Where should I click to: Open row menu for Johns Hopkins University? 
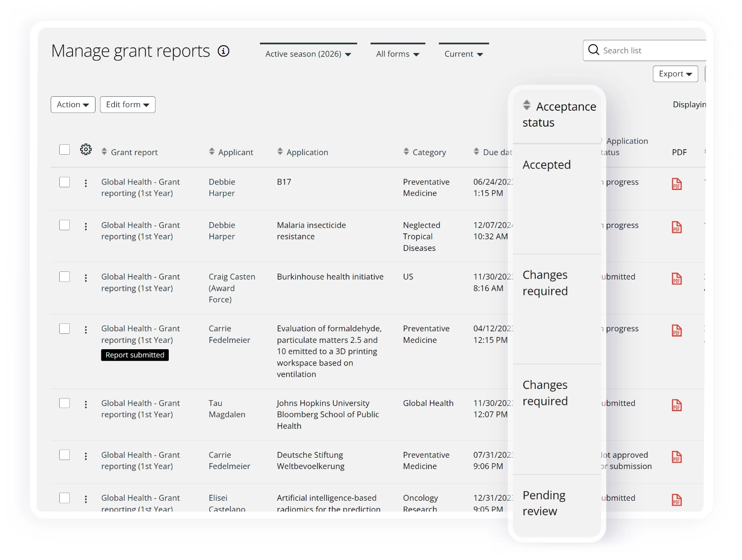[x=86, y=404]
